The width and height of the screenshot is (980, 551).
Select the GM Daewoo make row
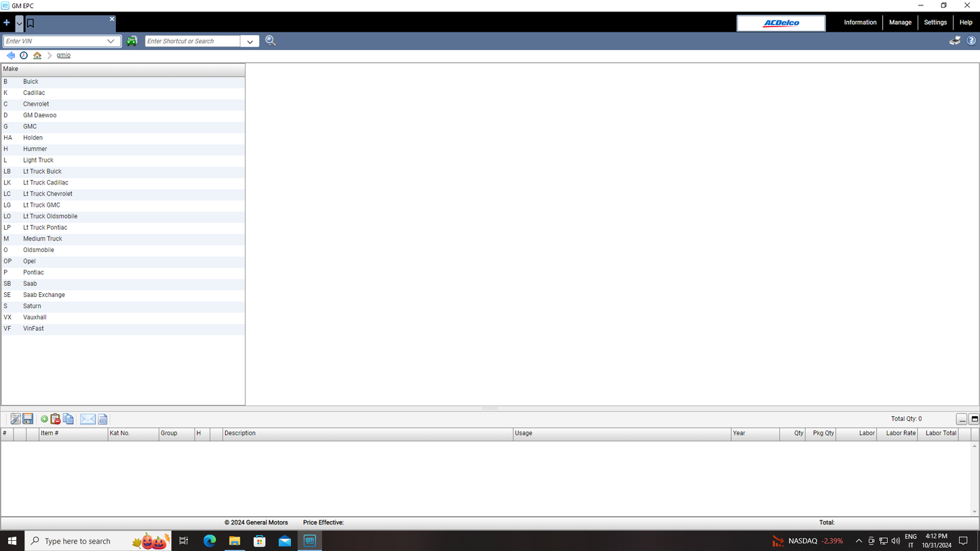click(123, 115)
